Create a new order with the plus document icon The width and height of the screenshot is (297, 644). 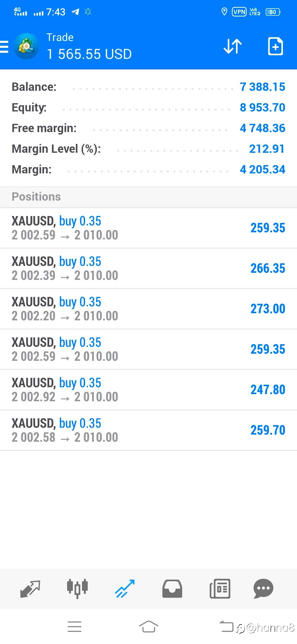276,46
